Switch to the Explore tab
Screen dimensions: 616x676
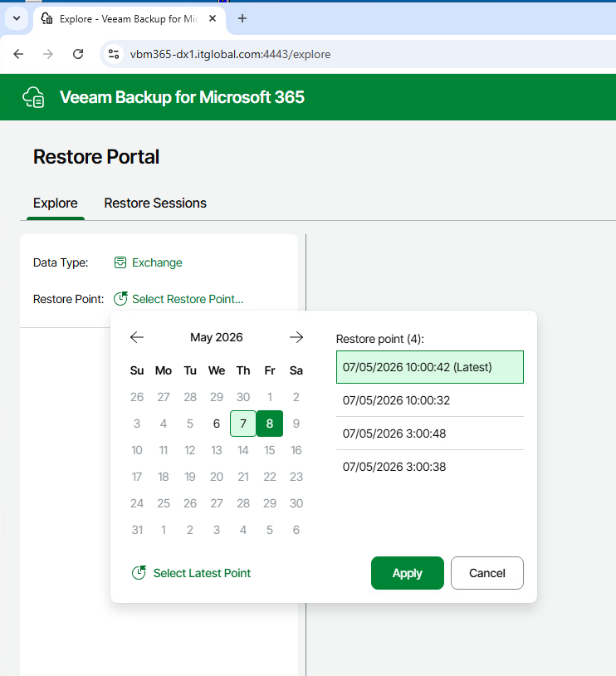click(55, 203)
